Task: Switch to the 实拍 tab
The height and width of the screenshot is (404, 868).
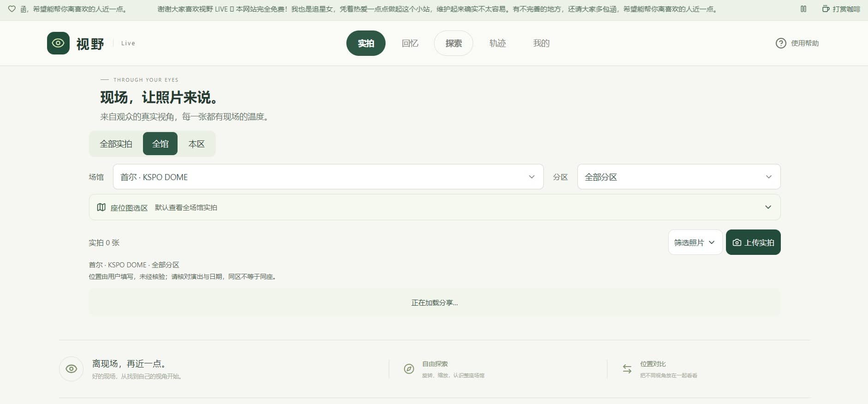Action: 366,43
